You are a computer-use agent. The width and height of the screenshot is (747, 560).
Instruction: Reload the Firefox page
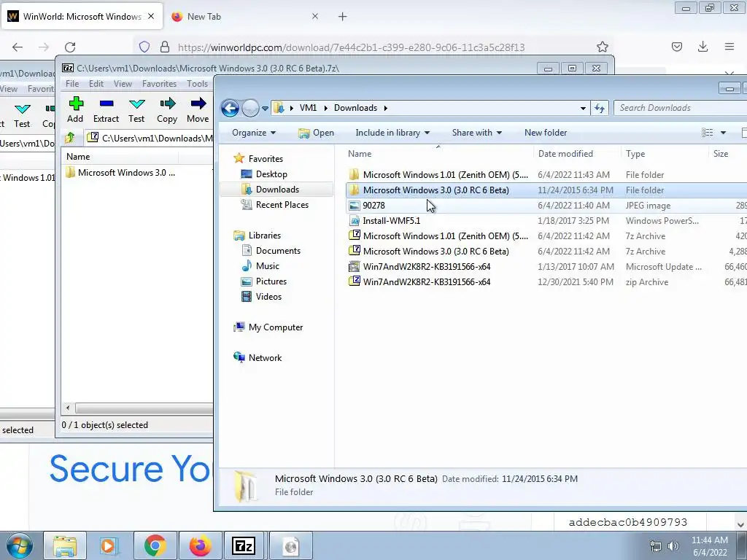pyautogui.click(x=70, y=47)
